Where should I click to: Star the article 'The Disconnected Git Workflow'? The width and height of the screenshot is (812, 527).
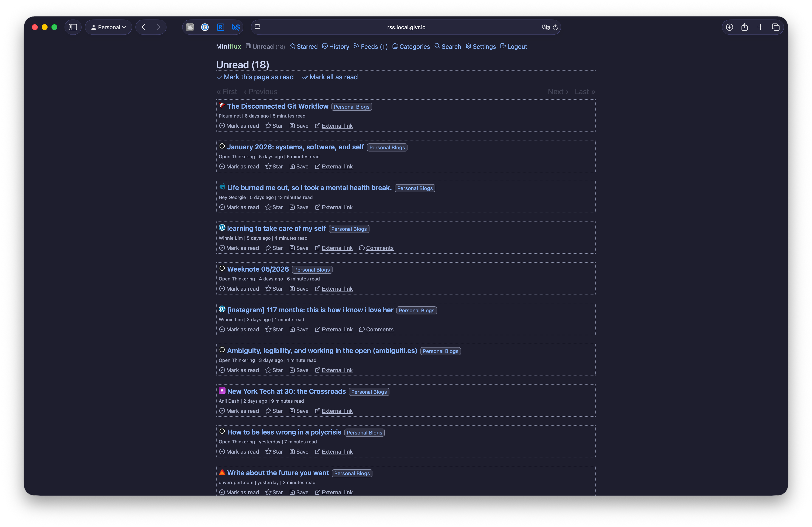click(274, 126)
